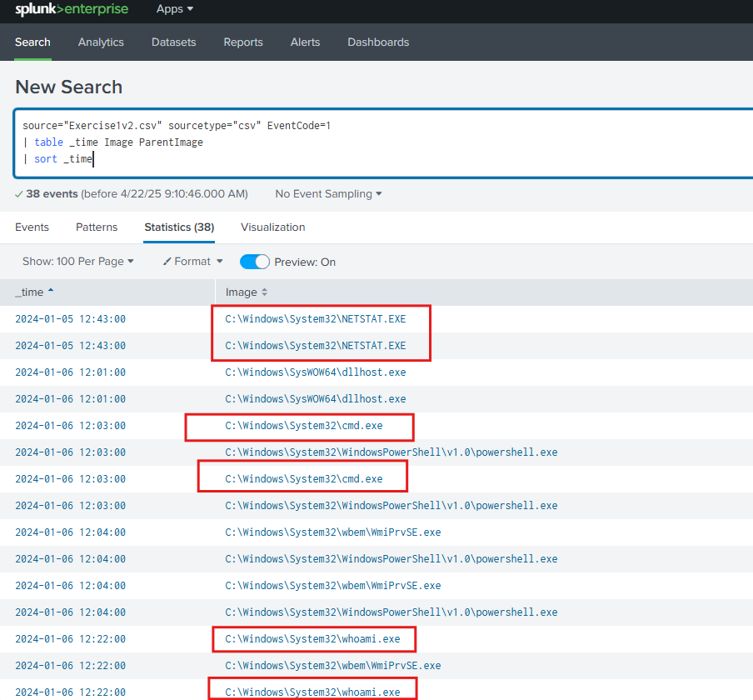Screen dimensions: 753x700
Task: Change the Show 100 Per Page setting
Action: tap(77, 262)
